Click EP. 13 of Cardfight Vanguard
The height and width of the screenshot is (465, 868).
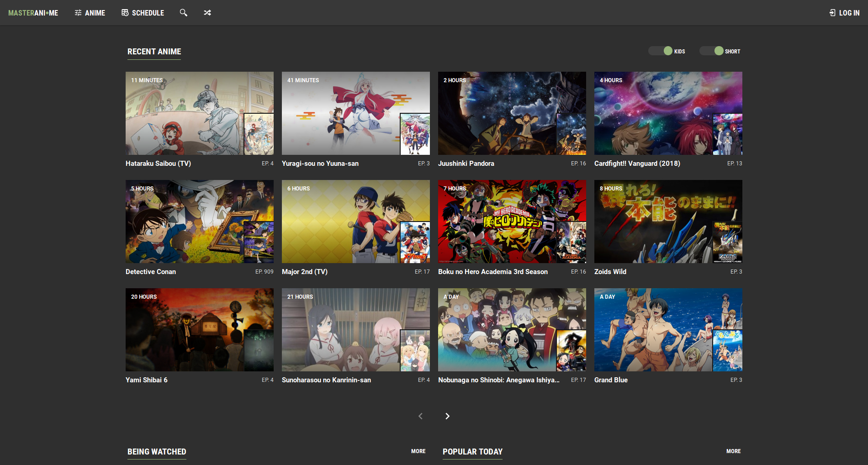pyautogui.click(x=735, y=164)
